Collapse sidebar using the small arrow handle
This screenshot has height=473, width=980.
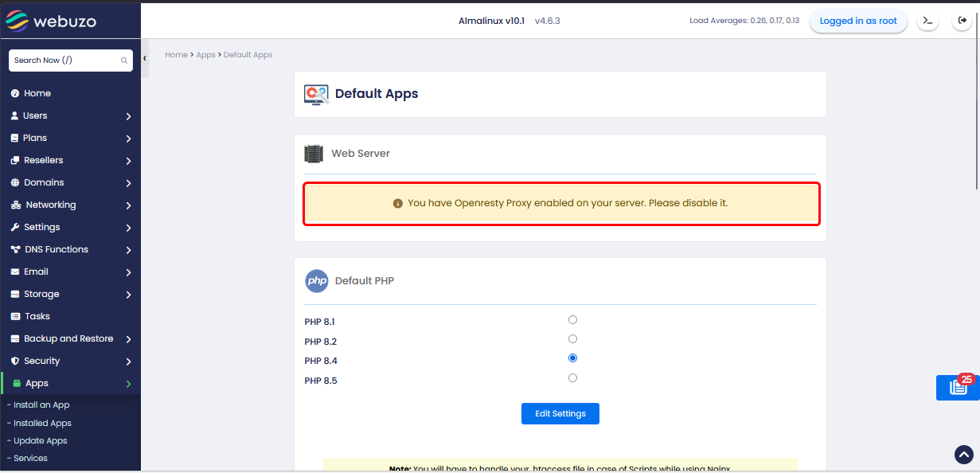[x=145, y=59]
